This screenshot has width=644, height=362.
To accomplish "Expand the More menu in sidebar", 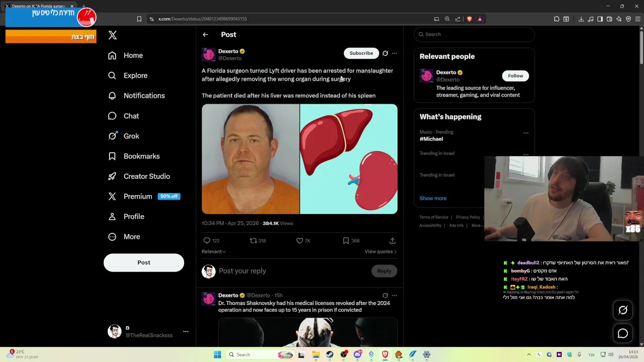I will click(124, 237).
